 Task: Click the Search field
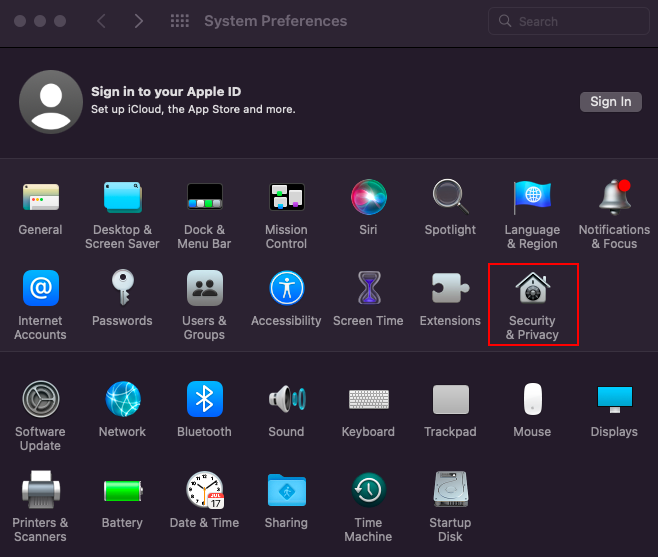(x=569, y=21)
